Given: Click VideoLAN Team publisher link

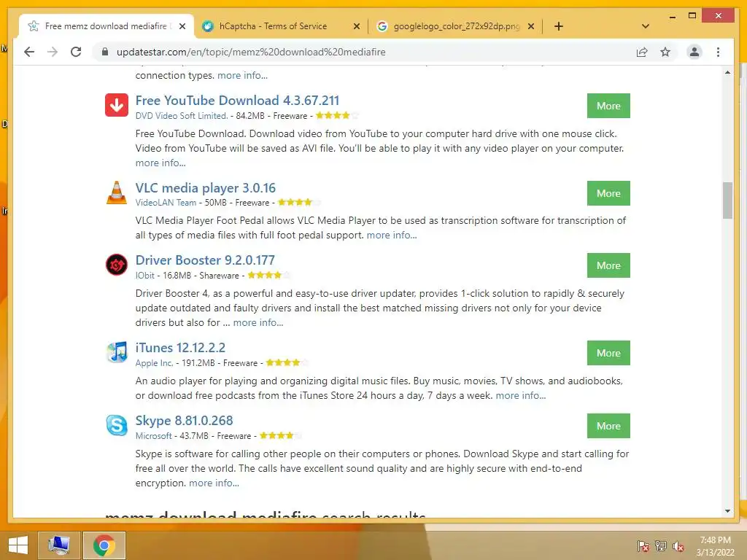Looking at the screenshot, I should [x=166, y=203].
